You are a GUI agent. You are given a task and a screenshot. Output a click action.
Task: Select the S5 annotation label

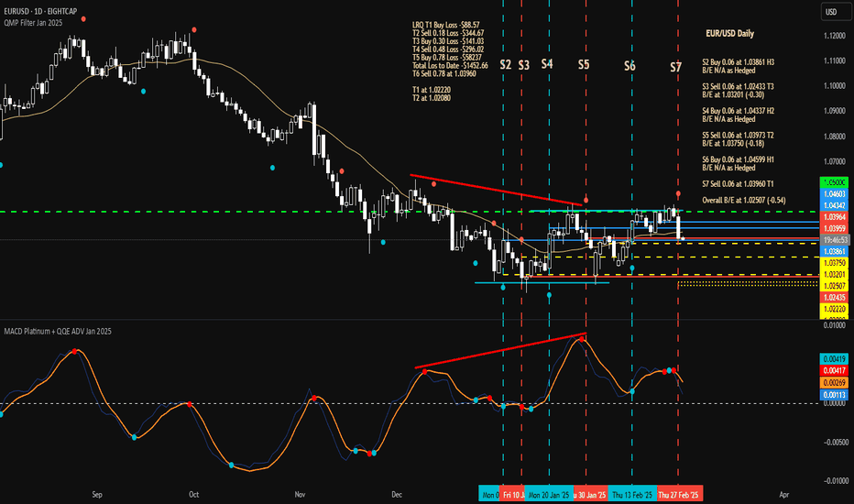click(584, 65)
